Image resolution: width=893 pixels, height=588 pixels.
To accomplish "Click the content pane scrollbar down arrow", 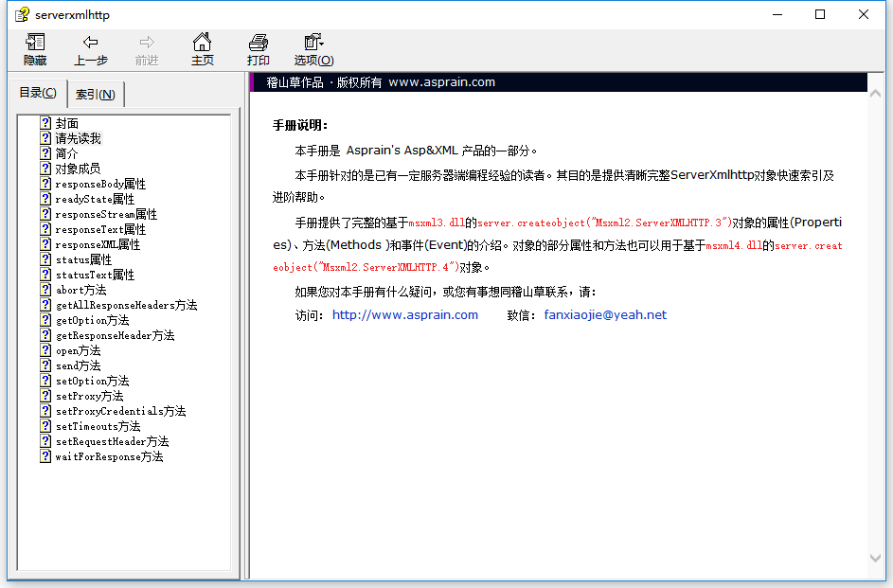I will pos(874,558).
